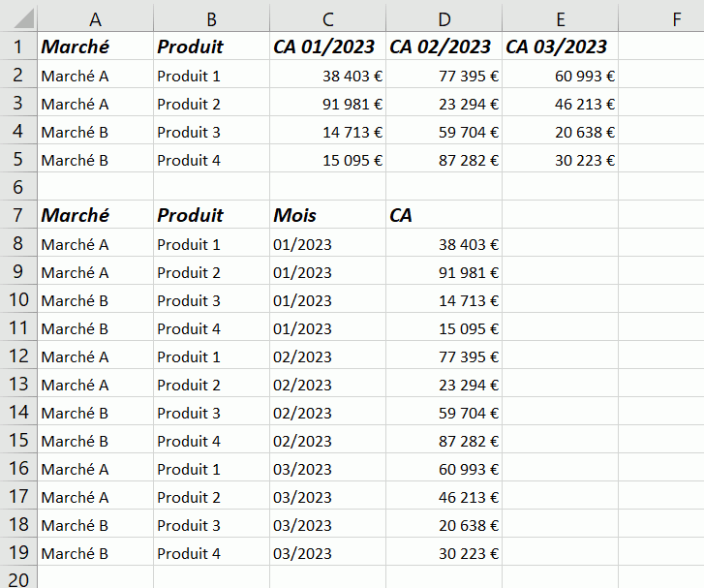This screenshot has height=588, width=704.
Task: Select row 6 header
Action: coord(18,187)
